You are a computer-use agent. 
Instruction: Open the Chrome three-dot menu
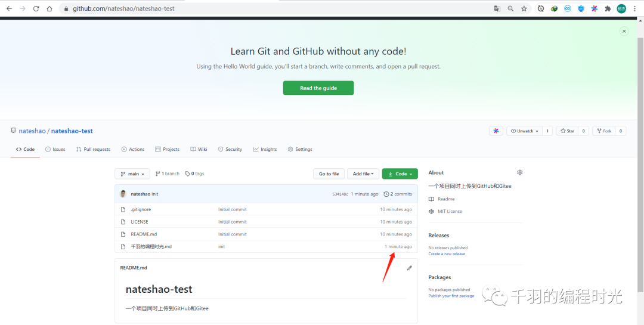pos(636,8)
